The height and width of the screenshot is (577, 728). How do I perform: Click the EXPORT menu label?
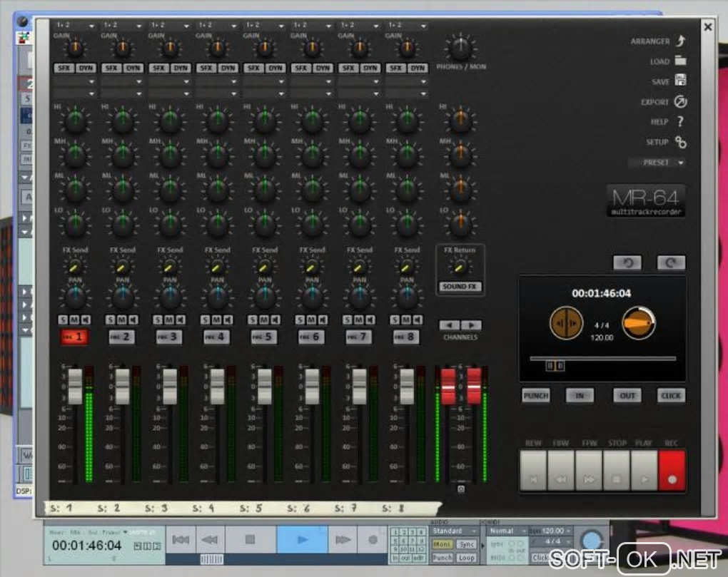[655, 102]
